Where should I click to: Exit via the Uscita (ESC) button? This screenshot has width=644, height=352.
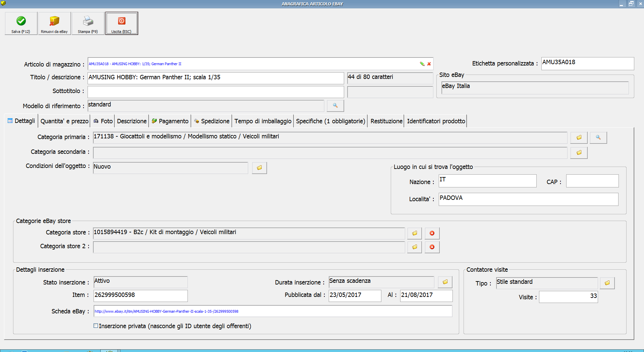[x=121, y=23]
